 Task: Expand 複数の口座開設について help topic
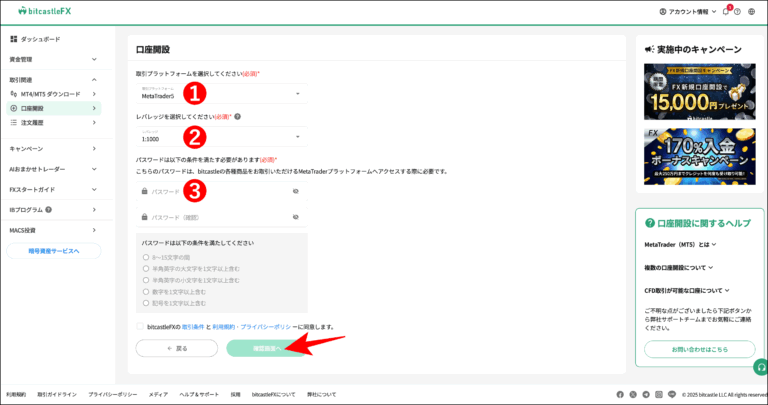pos(678,268)
